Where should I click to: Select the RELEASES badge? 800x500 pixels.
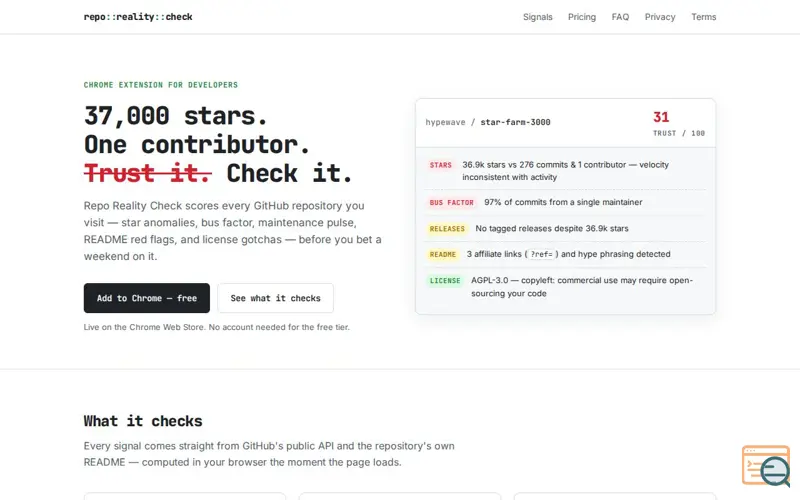click(447, 229)
